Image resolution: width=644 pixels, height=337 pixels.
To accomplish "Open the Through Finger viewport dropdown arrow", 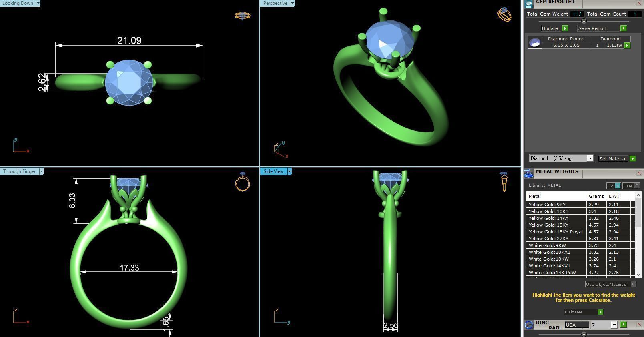I will click(41, 171).
